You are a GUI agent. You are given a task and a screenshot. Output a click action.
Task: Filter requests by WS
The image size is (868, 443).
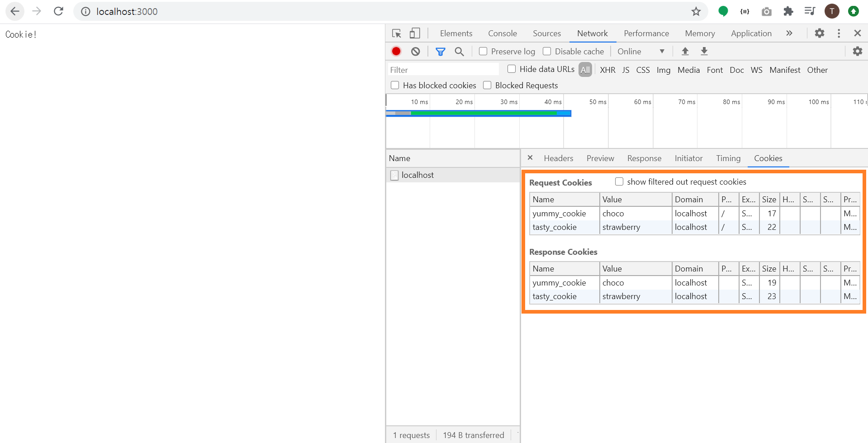click(x=756, y=70)
